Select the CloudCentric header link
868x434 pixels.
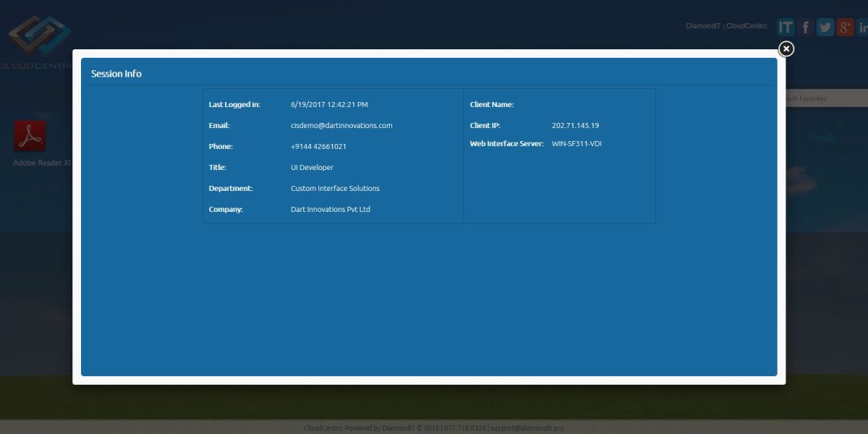[x=746, y=25]
